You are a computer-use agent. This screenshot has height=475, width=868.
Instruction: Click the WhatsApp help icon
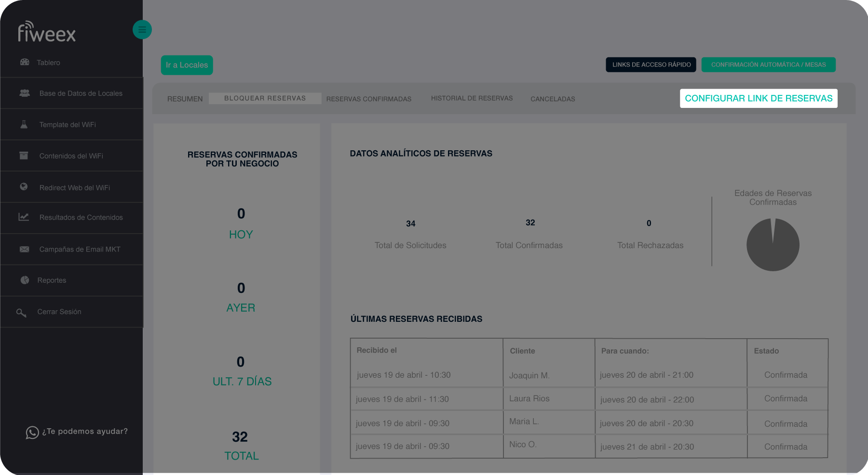tap(32, 432)
